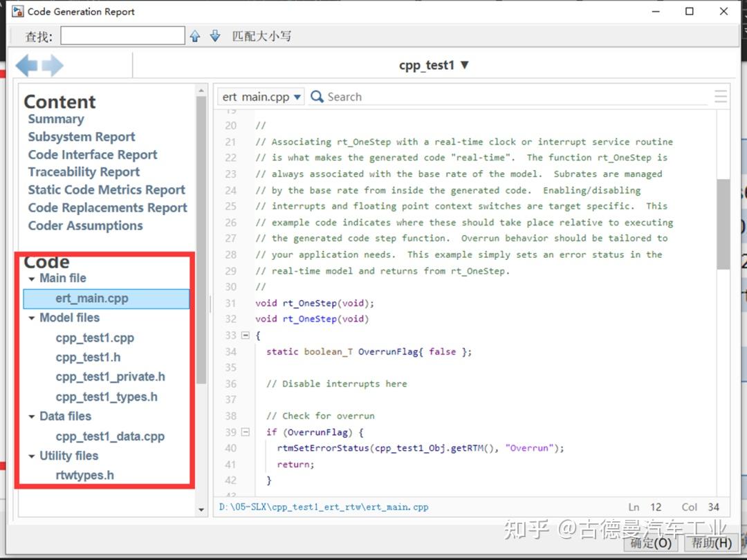Collapse the Model files tree section
Image resolution: width=747 pixels, height=560 pixels.
tap(31, 317)
